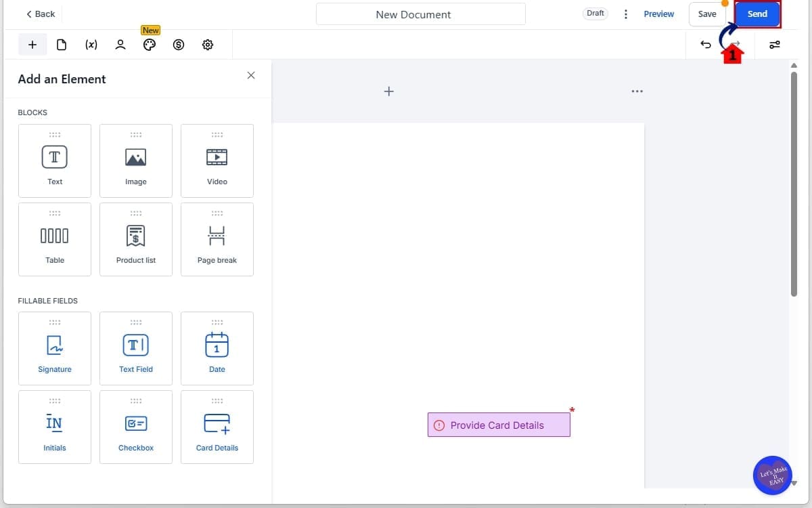Screen dimensions: 812x508
Task: Select the Checkbox fillable field
Action: [136, 427]
